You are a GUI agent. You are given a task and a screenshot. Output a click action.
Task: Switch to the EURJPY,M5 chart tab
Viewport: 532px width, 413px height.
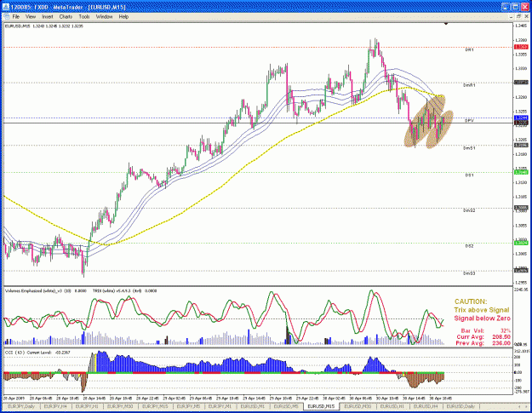pos(188,406)
